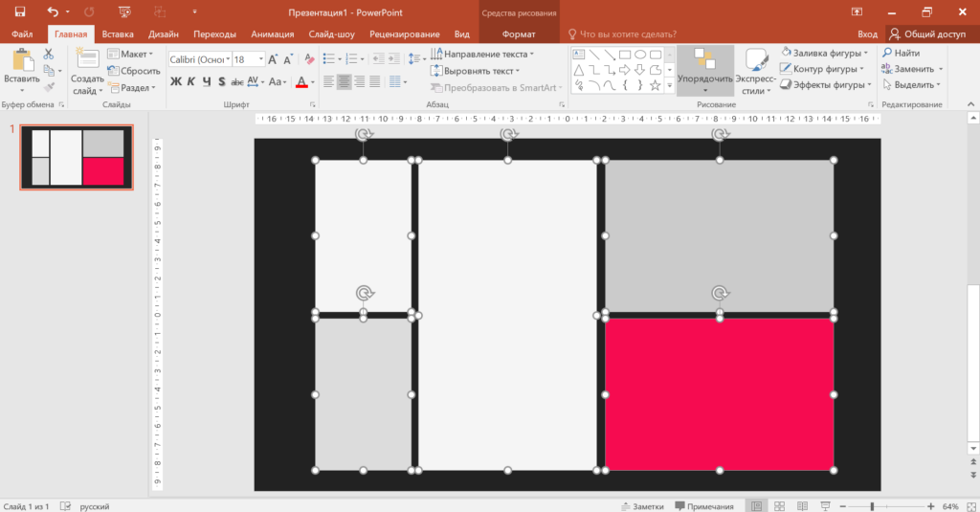Image resolution: width=980 pixels, height=512 pixels.
Task: Open the spell check icon in status bar
Action: point(65,505)
